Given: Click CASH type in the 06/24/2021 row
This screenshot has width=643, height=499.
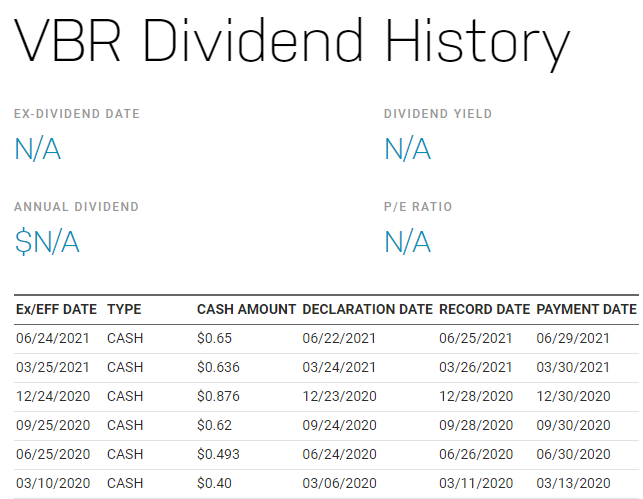Looking at the screenshot, I should [125, 338].
